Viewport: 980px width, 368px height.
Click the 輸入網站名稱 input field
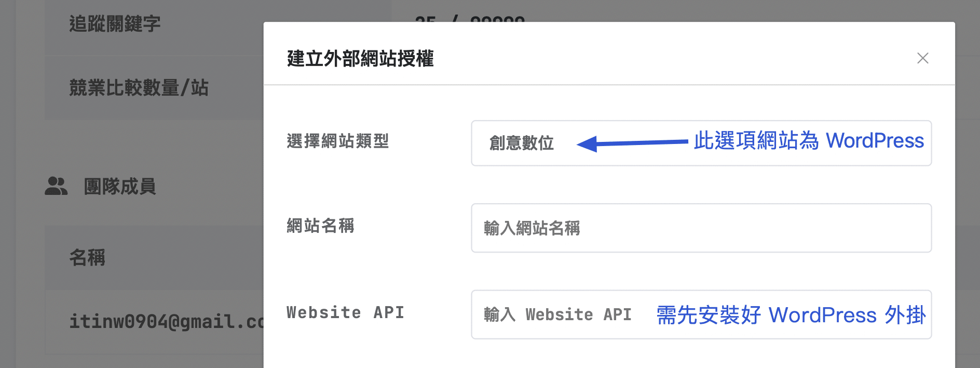tap(701, 228)
